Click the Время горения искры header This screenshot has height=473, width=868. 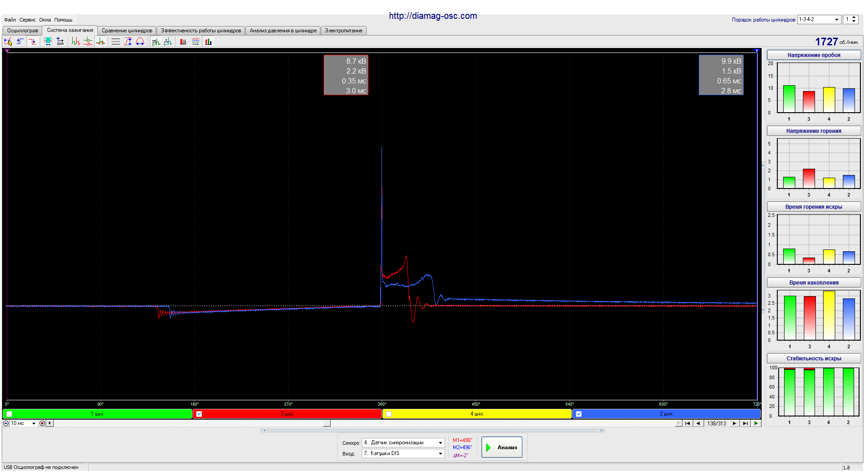tap(814, 207)
